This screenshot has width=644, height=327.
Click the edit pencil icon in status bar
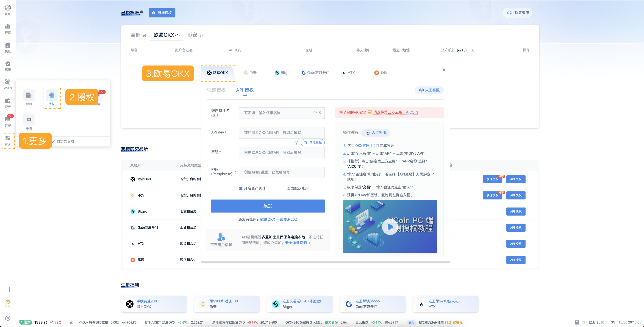(x=71, y=322)
